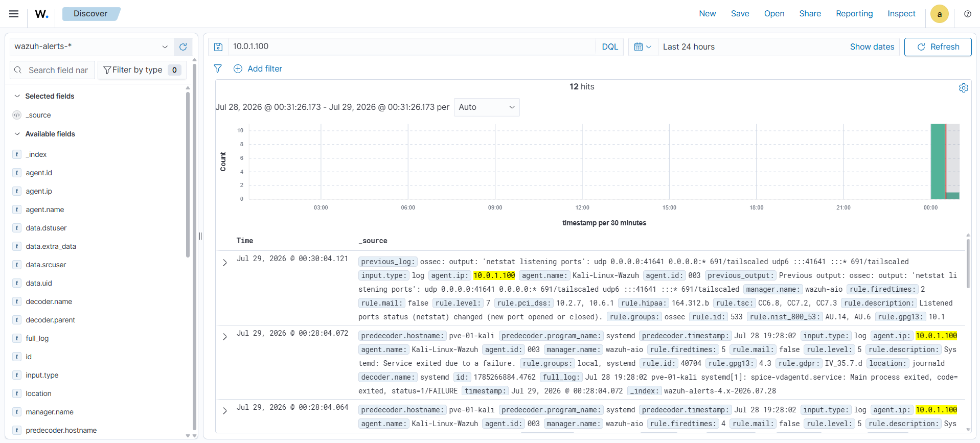The height and width of the screenshot is (443, 980).
Task: Click the Open menu item
Action: pos(774,14)
